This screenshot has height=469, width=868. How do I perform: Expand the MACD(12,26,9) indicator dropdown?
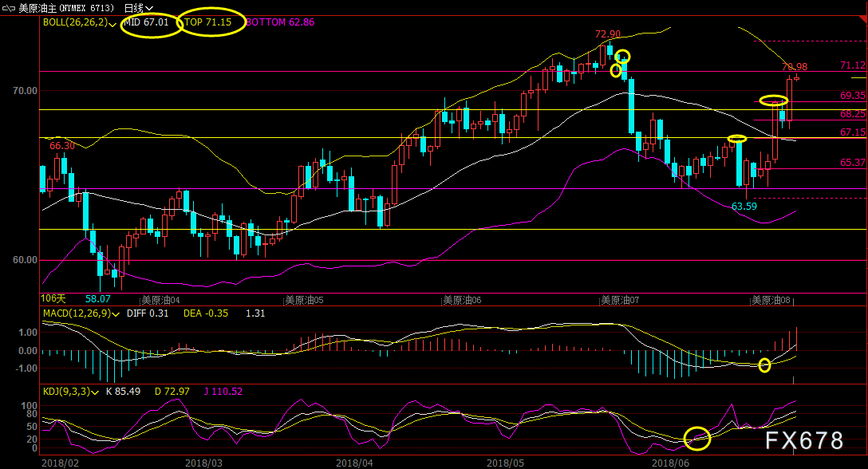[116, 314]
